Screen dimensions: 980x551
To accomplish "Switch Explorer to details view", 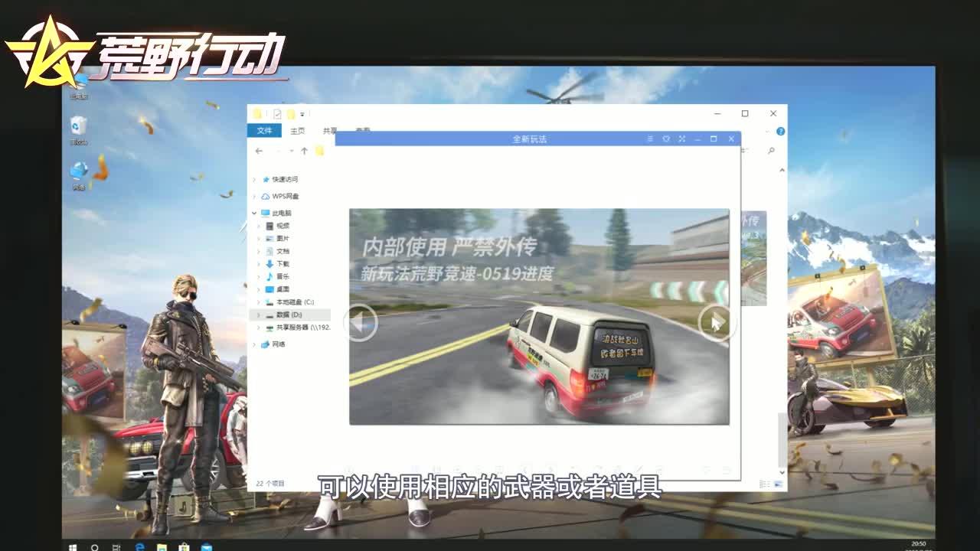I will (x=765, y=484).
